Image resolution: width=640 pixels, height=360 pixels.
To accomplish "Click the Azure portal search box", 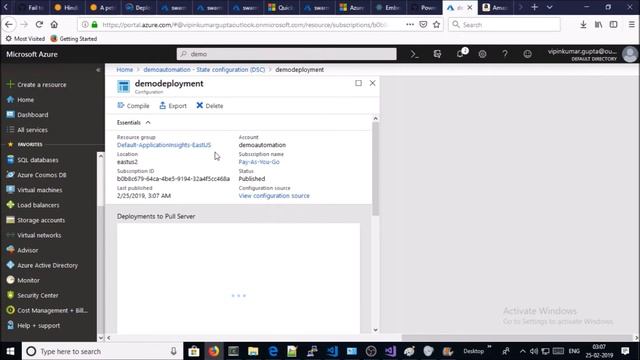I will click(x=287, y=54).
